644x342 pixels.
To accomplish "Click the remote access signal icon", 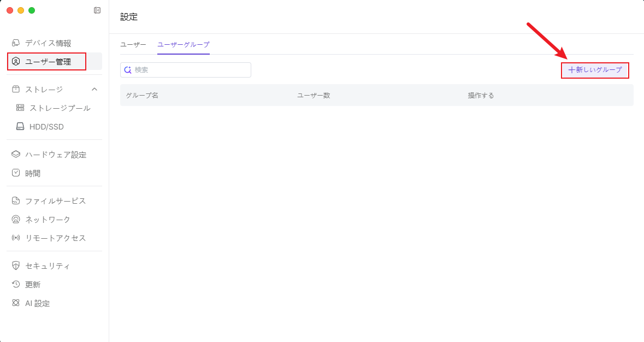I will click(16, 238).
